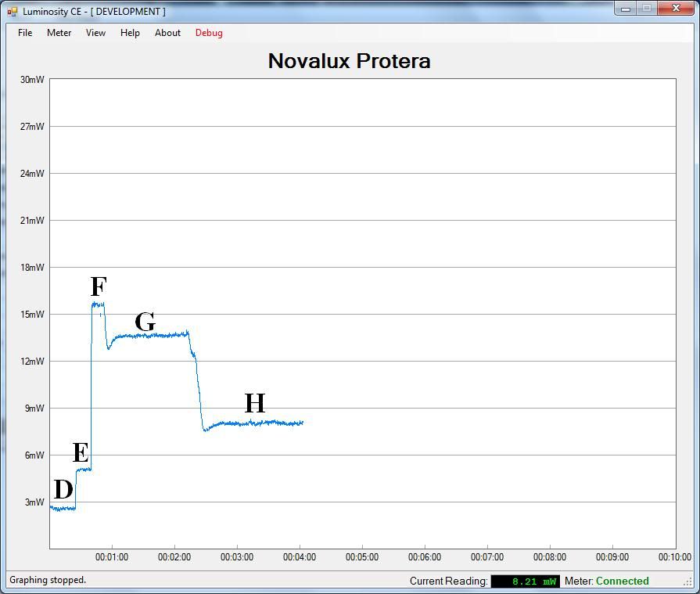Open the File menu
This screenshot has height=594, width=700.
[x=25, y=33]
